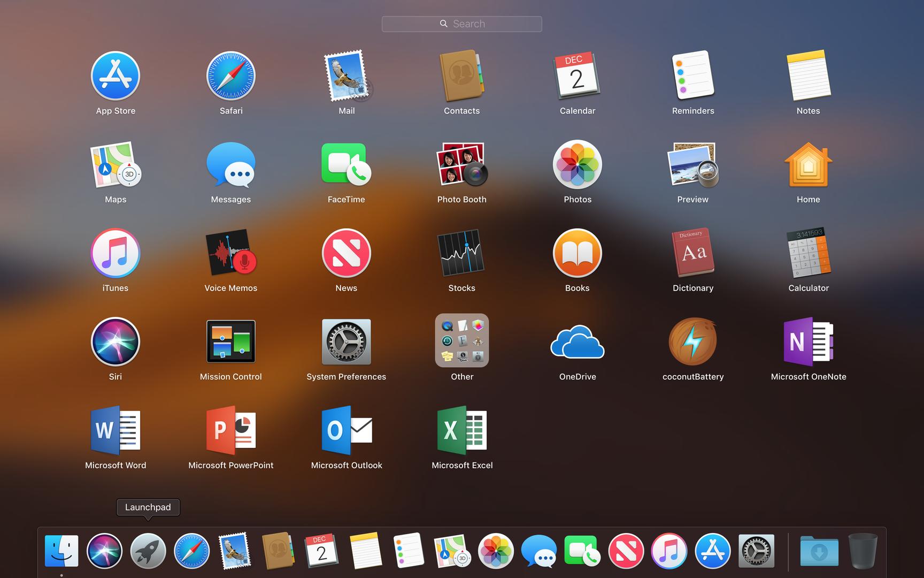
Task: Open Reminders from the Dock
Action: pos(408,551)
